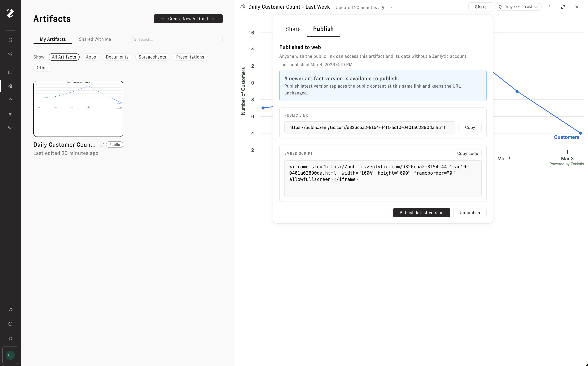
Task: Click the compass explore sidebar icon
Action: coord(10,54)
